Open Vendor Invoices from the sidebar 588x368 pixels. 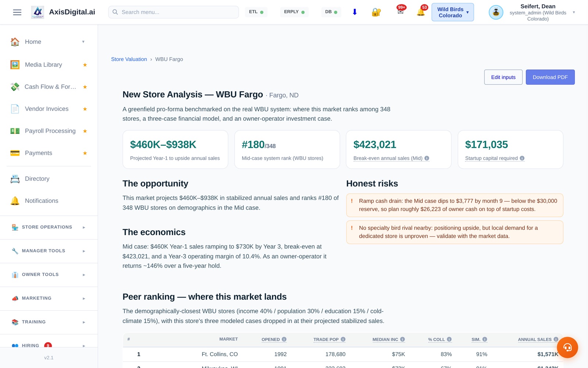pos(47,109)
